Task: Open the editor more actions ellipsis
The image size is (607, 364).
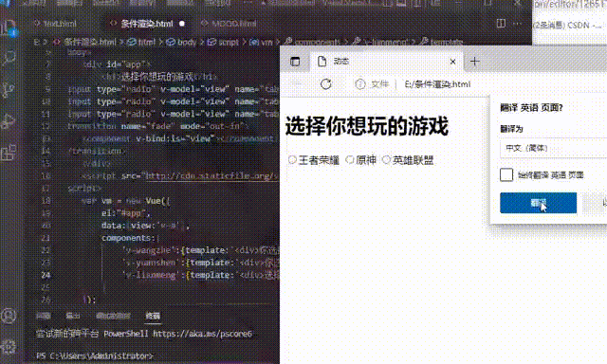Action: [x=517, y=24]
